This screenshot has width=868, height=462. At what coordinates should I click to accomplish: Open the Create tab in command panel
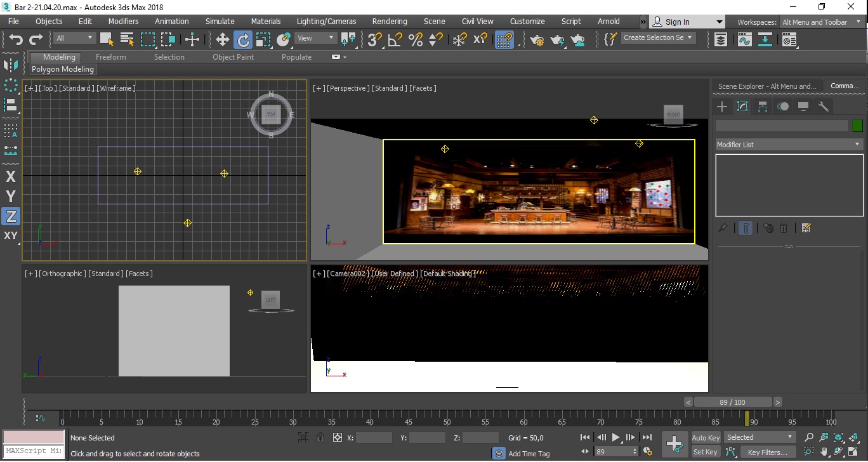(x=722, y=106)
